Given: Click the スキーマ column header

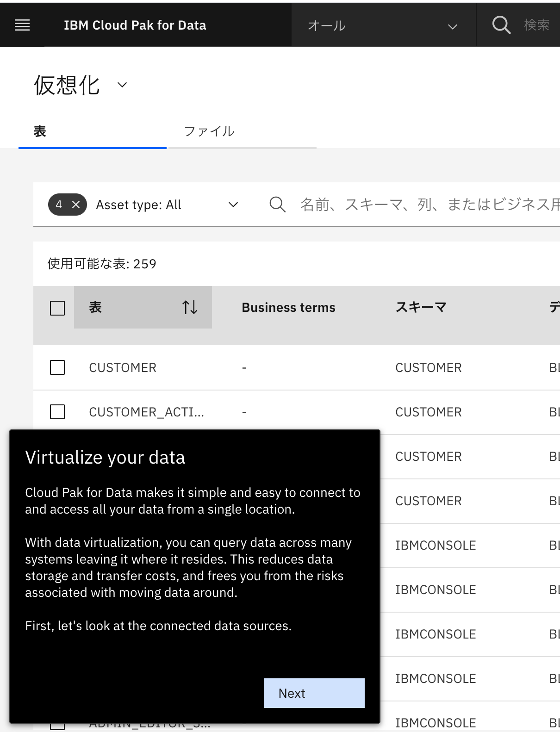Looking at the screenshot, I should [421, 307].
